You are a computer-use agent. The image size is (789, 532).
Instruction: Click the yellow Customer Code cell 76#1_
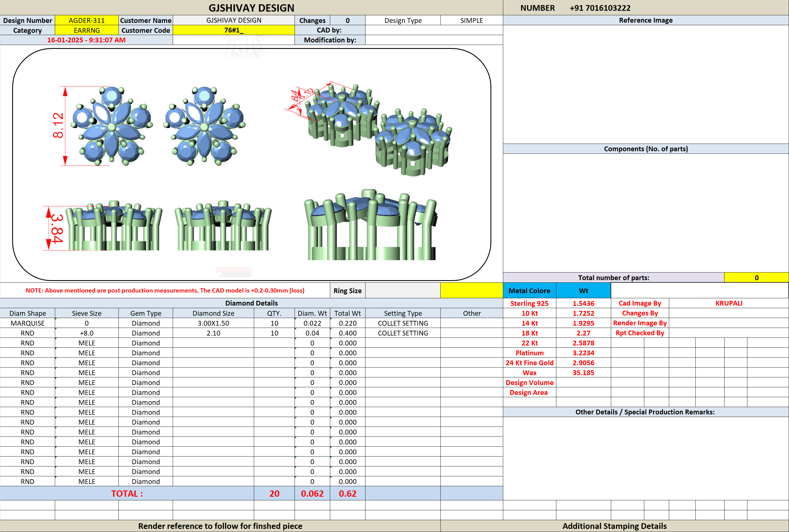pyautogui.click(x=234, y=30)
